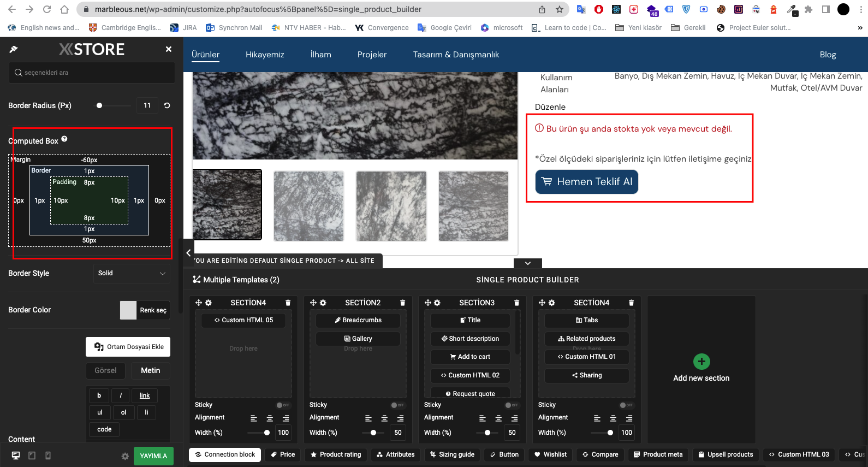Screen dimensions: 868x467
Task: Click the pin icon beside XSTORE logo
Action: [x=14, y=49]
